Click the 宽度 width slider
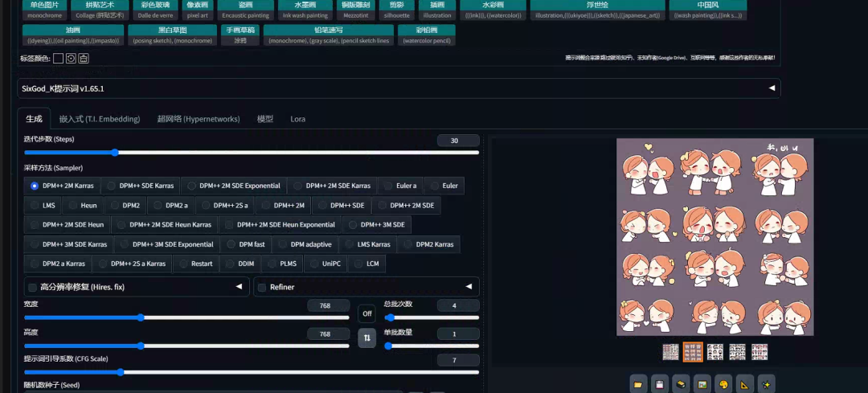The image size is (868, 393). tap(186, 317)
